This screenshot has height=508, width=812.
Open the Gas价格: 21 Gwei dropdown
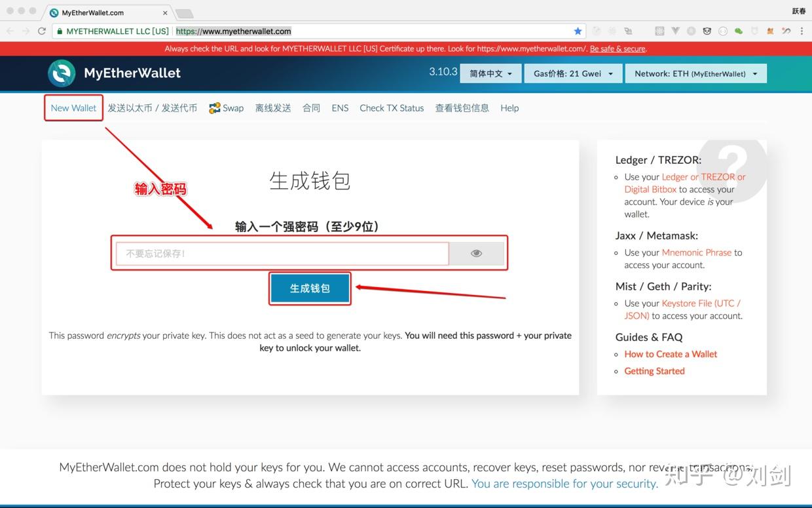[x=573, y=73]
